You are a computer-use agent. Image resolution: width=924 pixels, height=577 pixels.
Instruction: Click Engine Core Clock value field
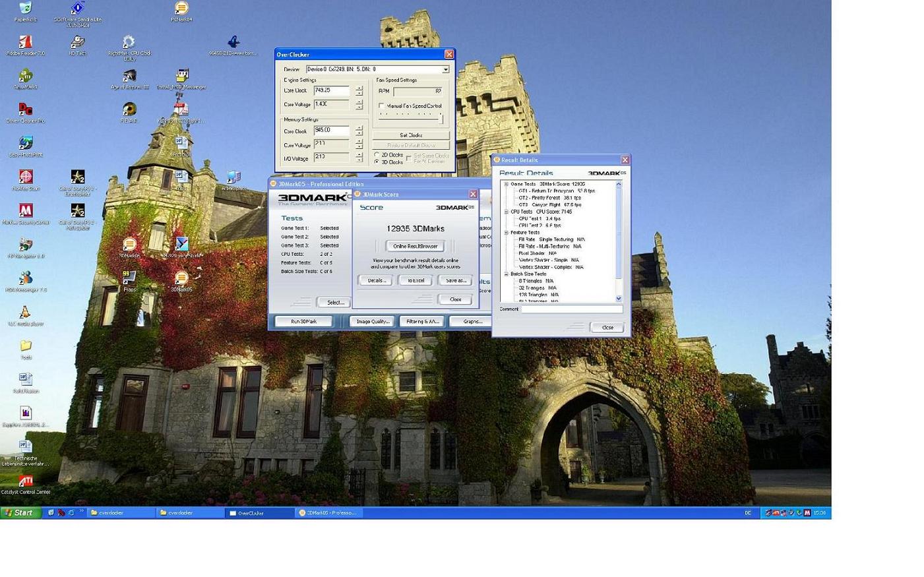pyautogui.click(x=332, y=90)
